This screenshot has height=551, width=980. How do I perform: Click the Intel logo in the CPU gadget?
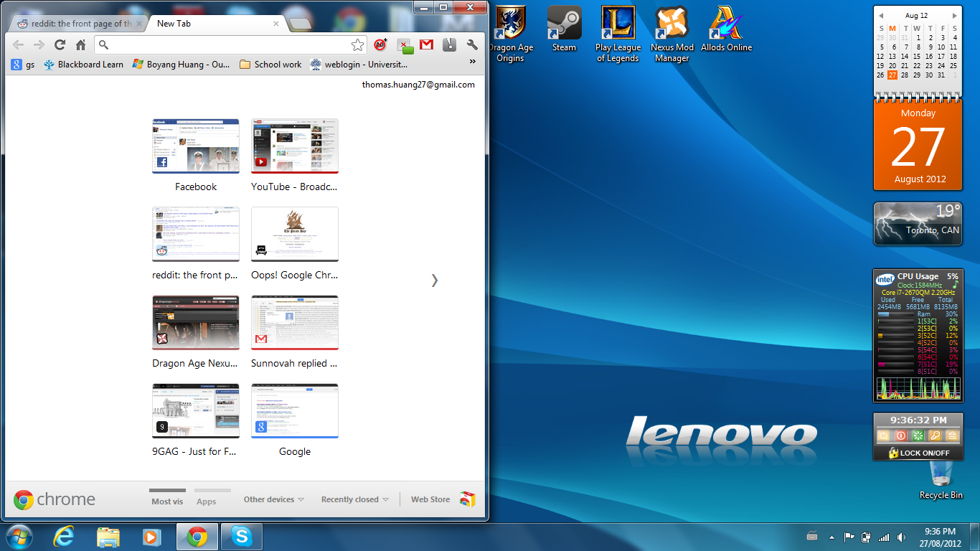click(885, 278)
